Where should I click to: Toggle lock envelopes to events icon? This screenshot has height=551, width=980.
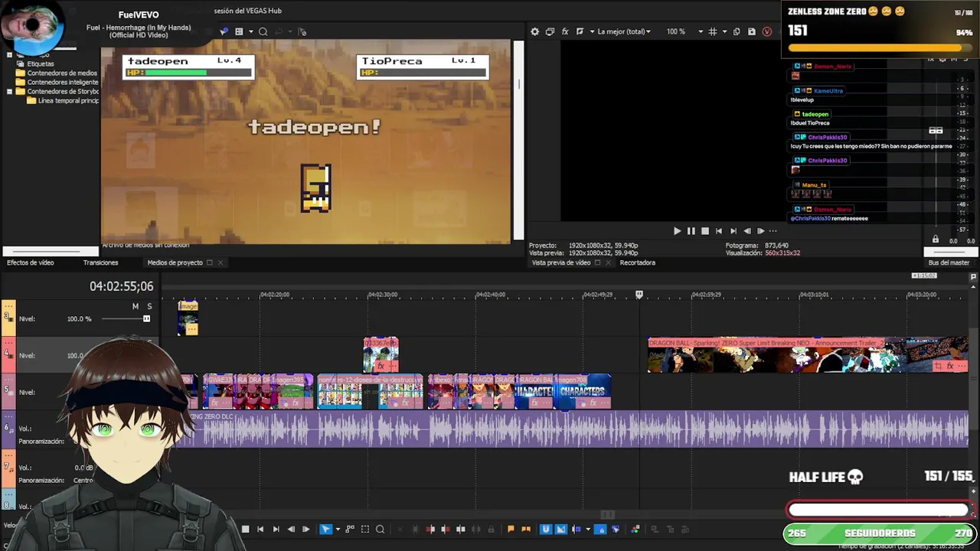600,529
